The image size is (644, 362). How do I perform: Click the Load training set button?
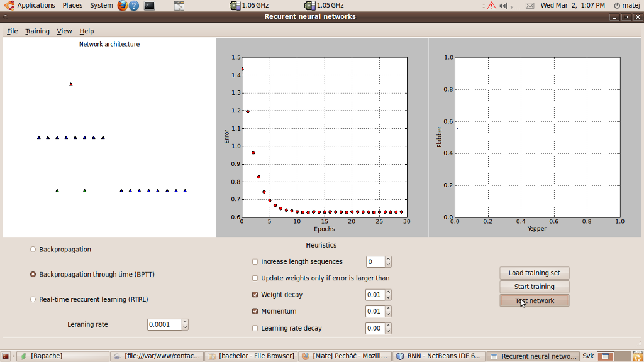tap(534, 273)
